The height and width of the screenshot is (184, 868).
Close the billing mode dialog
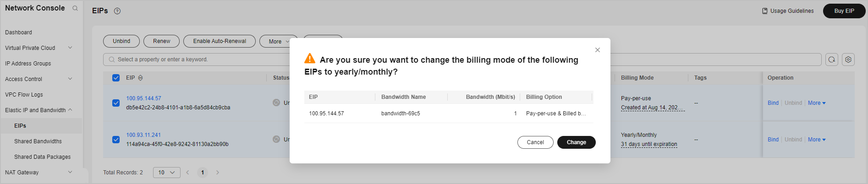[x=597, y=50]
